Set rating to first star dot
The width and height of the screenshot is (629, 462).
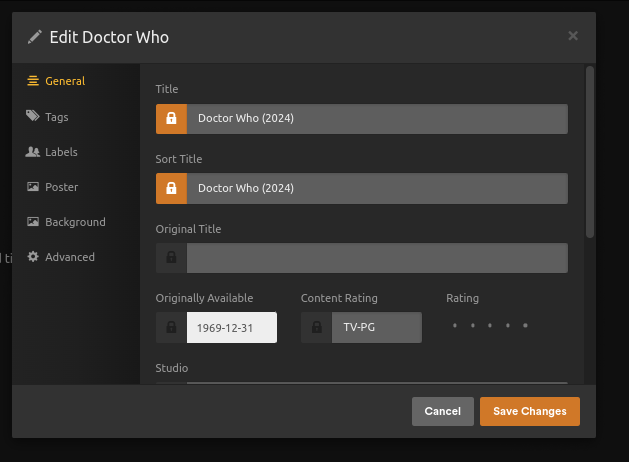click(455, 325)
